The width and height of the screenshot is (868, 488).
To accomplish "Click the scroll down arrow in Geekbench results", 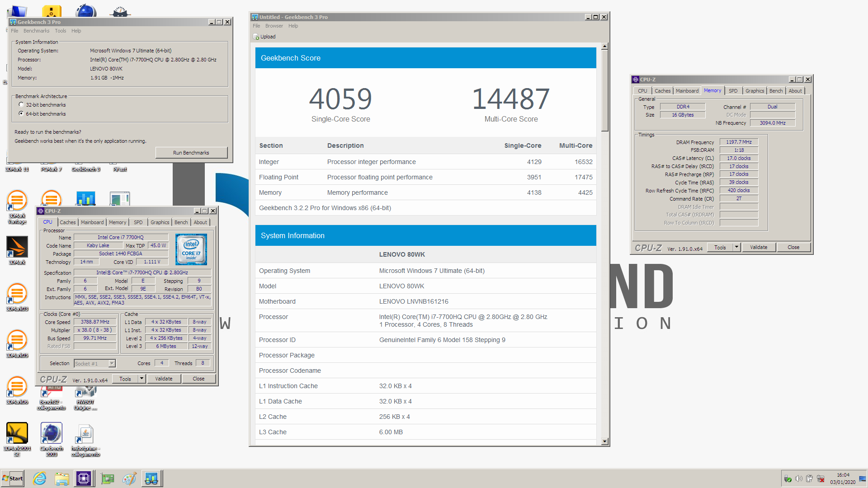I will coord(605,441).
